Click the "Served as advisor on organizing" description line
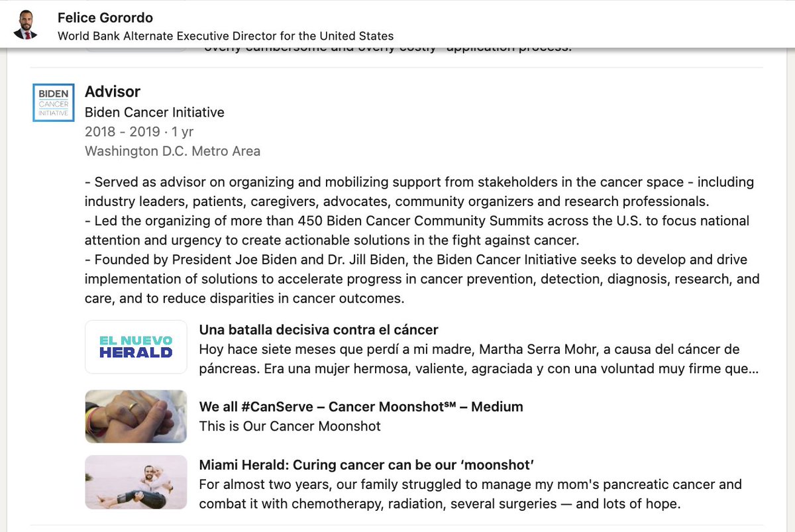This screenshot has width=795, height=532. coord(419,182)
